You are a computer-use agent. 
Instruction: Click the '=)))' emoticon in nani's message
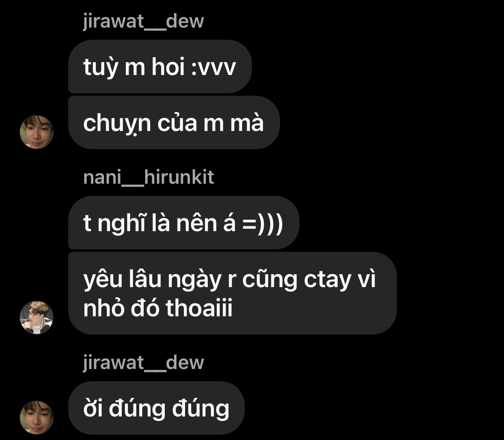pos(263,224)
